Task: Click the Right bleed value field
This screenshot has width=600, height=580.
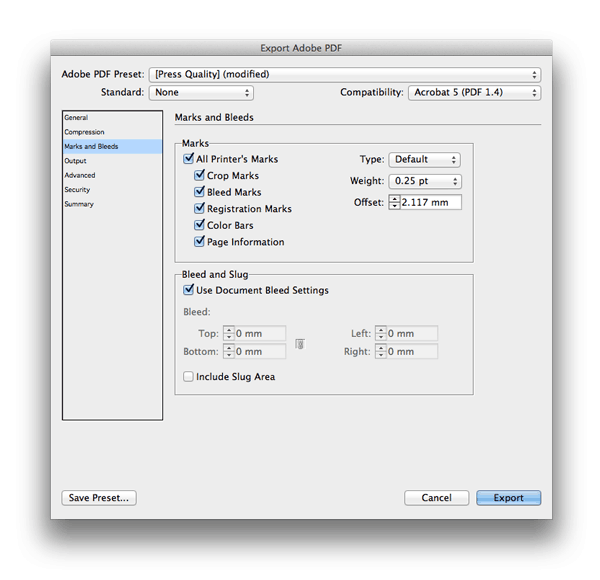Action: 412,351
